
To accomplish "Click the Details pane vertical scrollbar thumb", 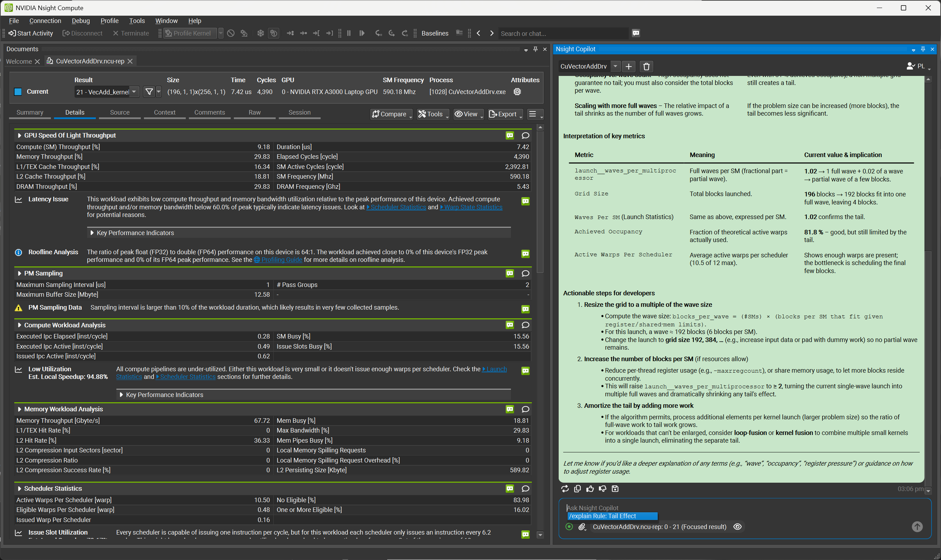I will pyautogui.click(x=540, y=202).
